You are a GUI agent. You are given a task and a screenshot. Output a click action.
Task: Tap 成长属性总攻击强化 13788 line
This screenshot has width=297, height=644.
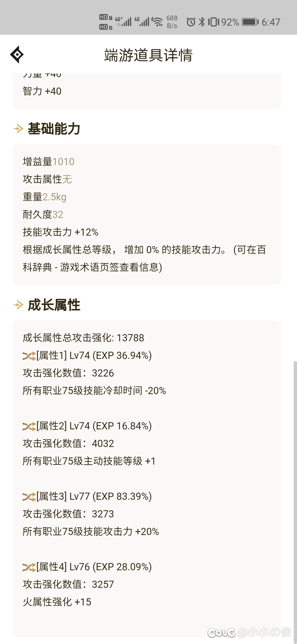click(x=83, y=338)
